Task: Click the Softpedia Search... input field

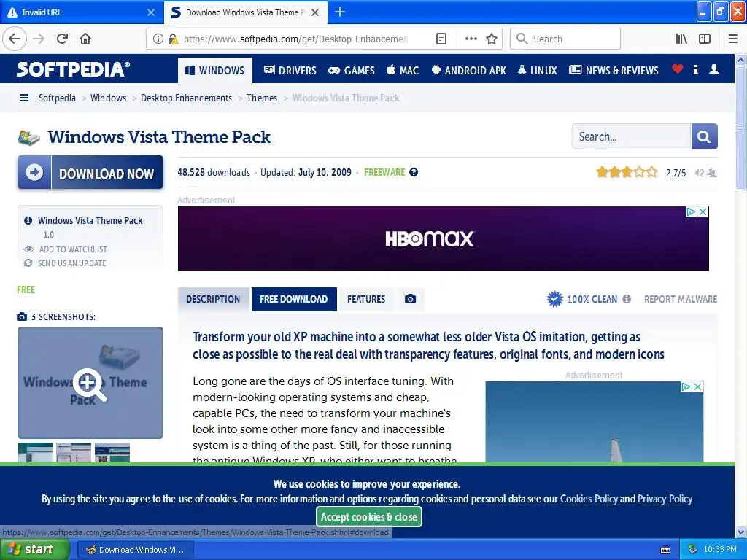Action: click(631, 136)
